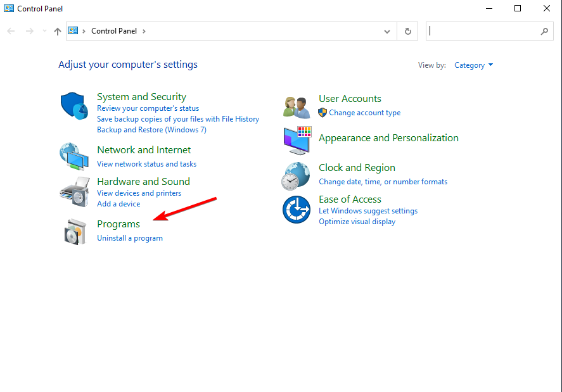Expand the chevron before Control Panel breadcrumb

click(84, 31)
